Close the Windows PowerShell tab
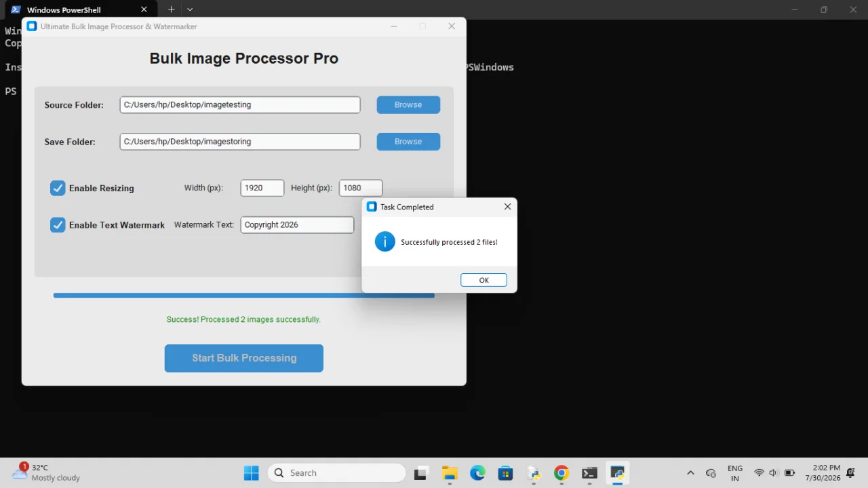Viewport: 868px width, 488px height. click(x=144, y=9)
